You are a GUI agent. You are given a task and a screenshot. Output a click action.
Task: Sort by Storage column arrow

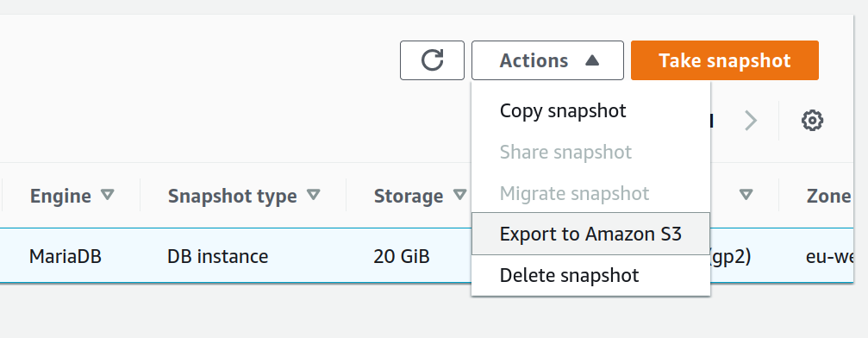(459, 195)
